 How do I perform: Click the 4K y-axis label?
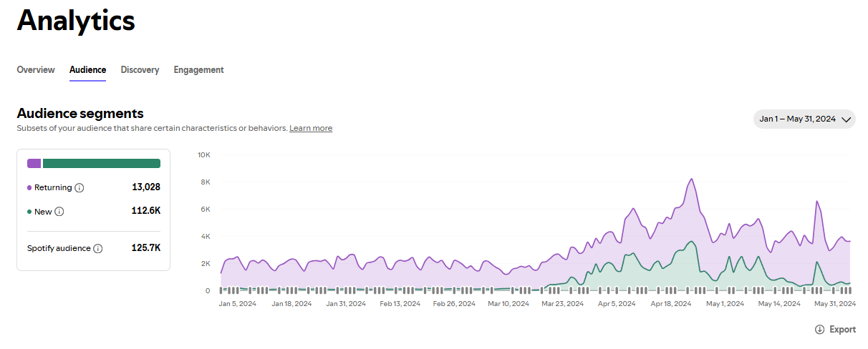click(206, 237)
